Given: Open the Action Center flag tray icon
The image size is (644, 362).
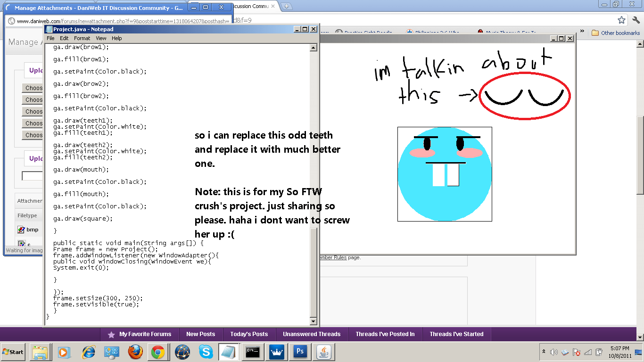Looking at the screenshot, I should (576, 352).
